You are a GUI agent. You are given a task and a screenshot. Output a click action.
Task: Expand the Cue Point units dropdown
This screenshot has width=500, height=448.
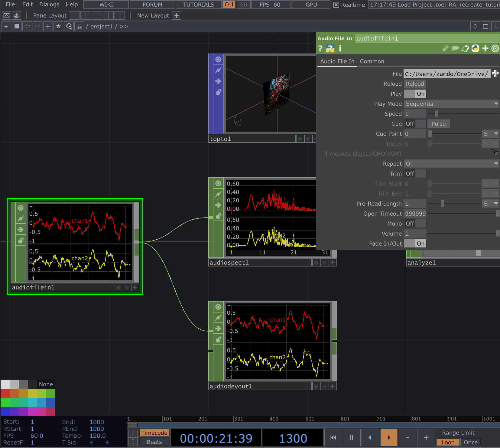(490, 133)
